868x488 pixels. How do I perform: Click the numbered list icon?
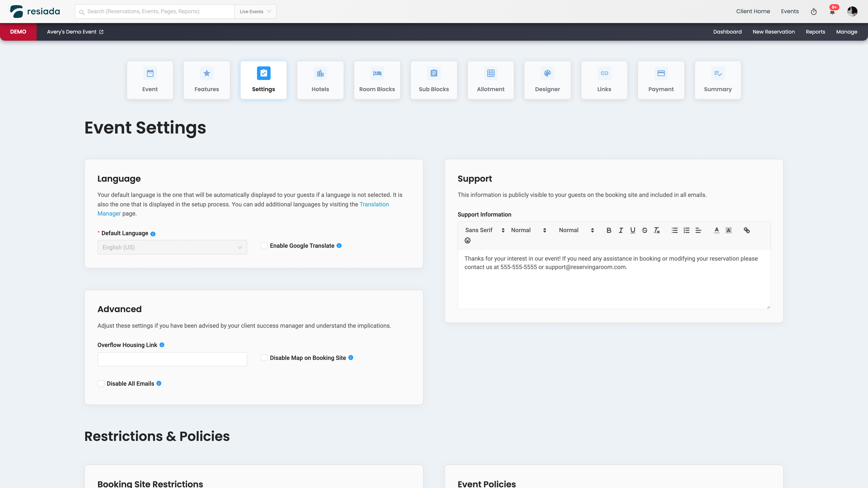[x=686, y=230]
